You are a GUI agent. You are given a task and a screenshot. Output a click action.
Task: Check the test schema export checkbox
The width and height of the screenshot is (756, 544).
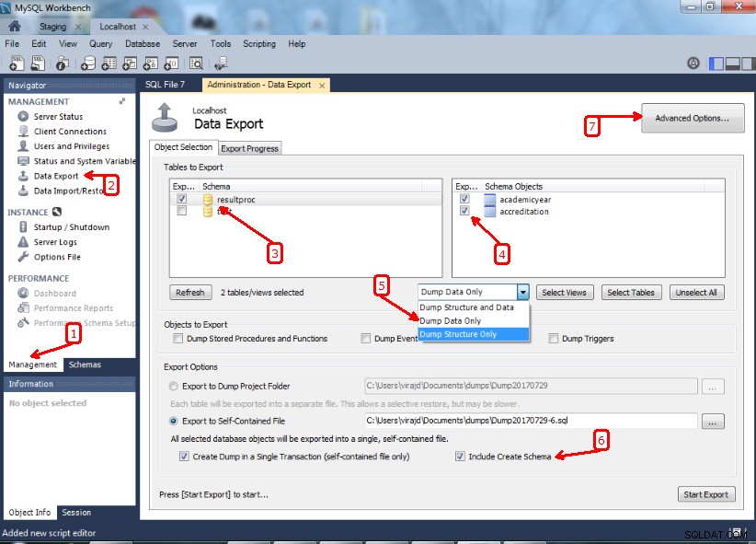182,211
